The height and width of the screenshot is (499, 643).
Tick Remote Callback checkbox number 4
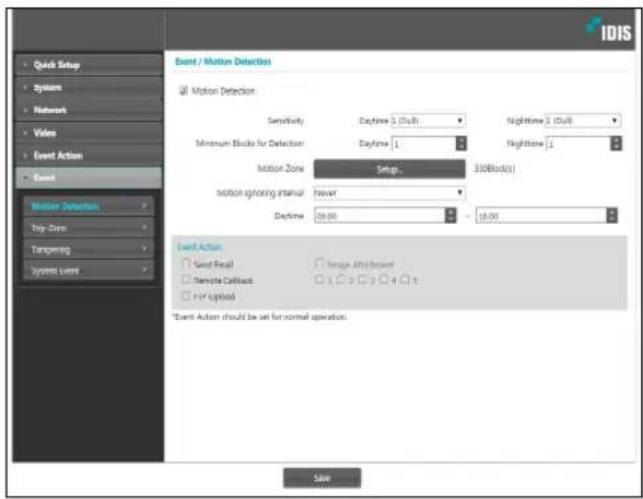pos(383,280)
